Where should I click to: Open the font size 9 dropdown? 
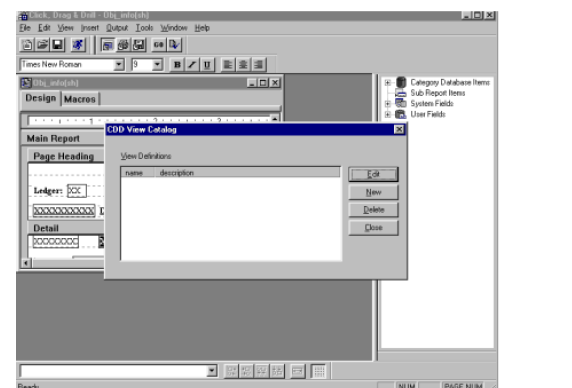157,65
